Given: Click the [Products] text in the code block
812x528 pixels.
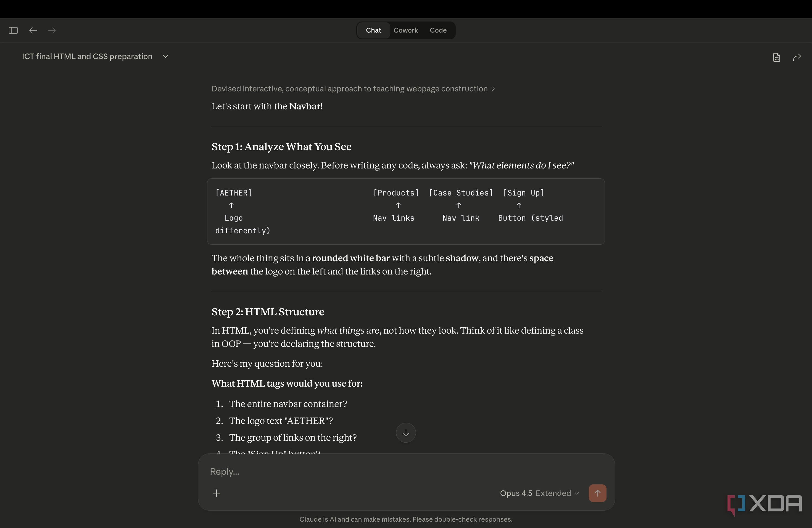Looking at the screenshot, I should click(396, 193).
